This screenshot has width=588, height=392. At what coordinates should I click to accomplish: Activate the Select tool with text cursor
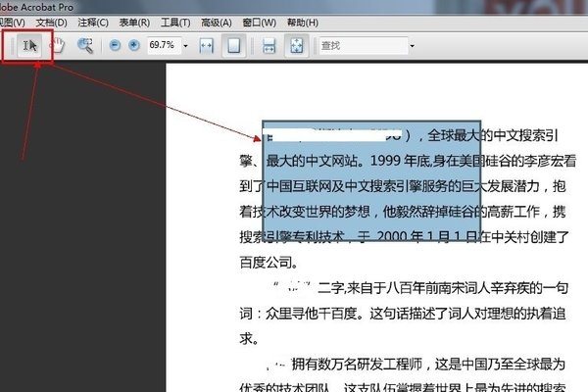(x=29, y=45)
